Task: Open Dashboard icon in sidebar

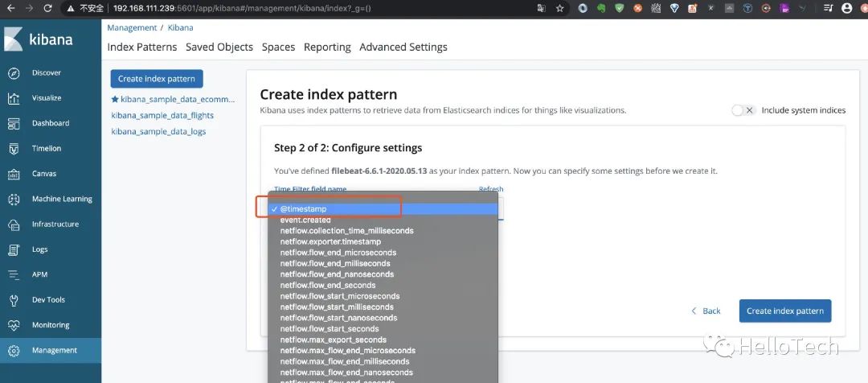Action: click(x=14, y=124)
